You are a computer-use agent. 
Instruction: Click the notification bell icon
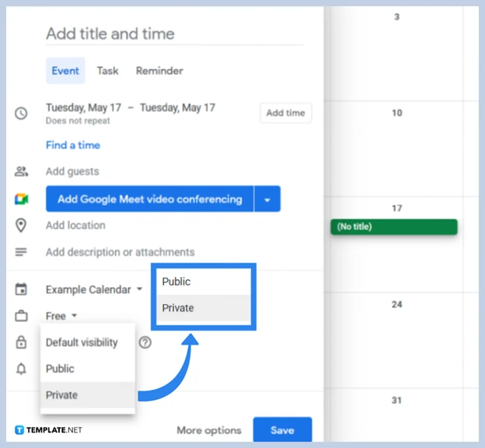coord(21,369)
